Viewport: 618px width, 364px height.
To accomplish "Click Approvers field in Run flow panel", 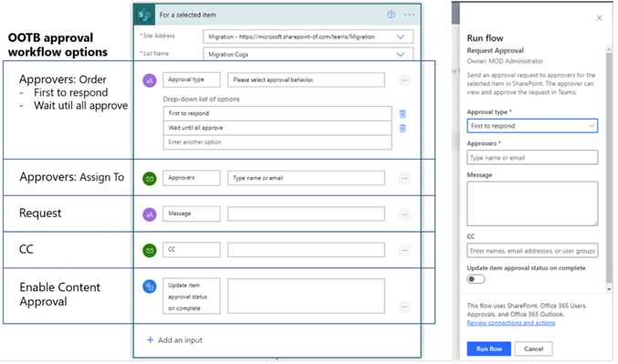I will click(532, 158).
